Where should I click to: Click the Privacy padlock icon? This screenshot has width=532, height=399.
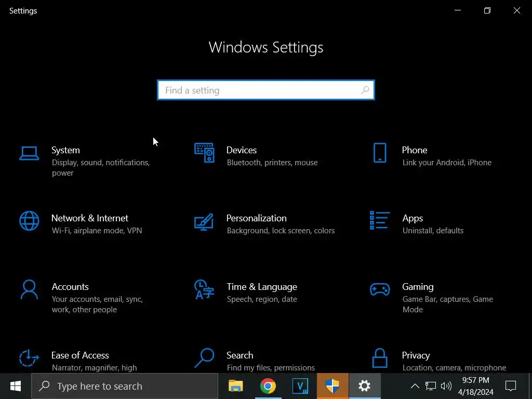point(380,358)
